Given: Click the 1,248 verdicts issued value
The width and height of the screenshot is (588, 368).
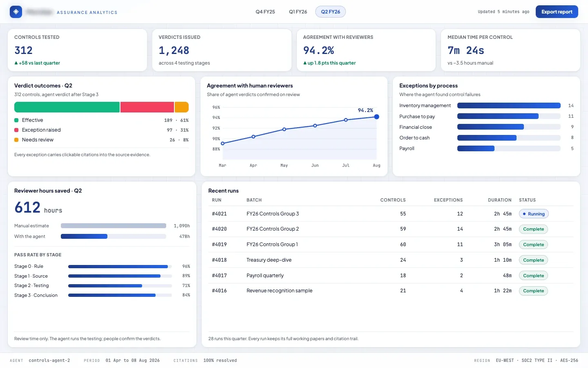Looking at the screenshot, I should [174, 50].
